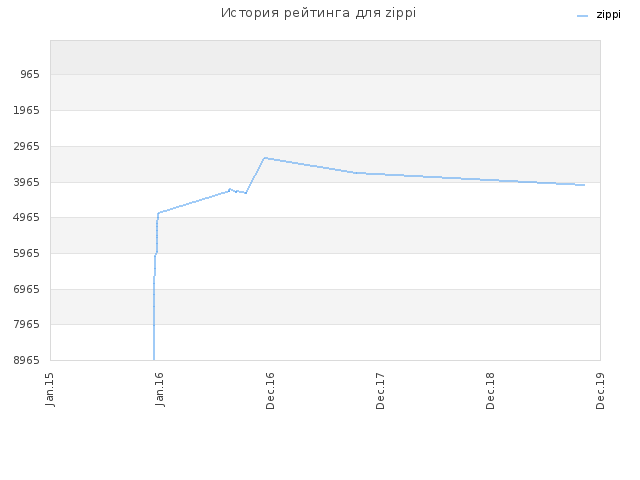
Task: Click the rating peak point near Dec.16
Action: tap(265, 158)
